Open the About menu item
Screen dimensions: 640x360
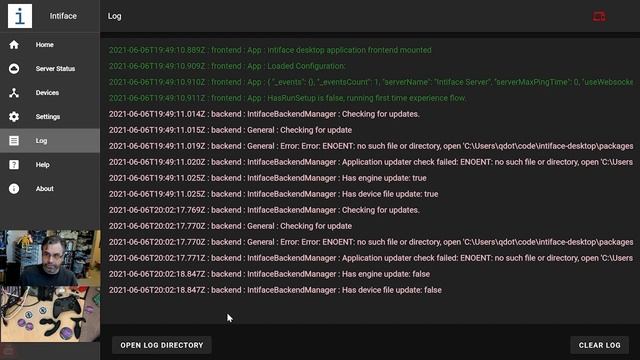coord(50,189)
